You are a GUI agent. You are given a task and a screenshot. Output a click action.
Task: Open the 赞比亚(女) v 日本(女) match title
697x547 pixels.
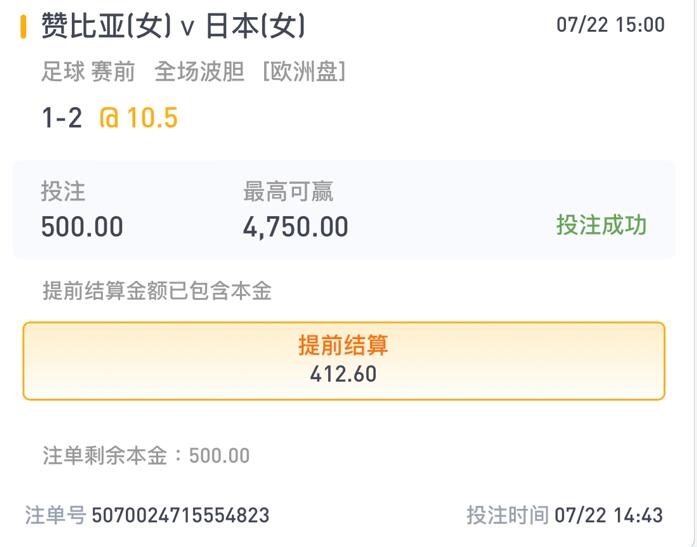pyautogui.click(x=173, y=26)
